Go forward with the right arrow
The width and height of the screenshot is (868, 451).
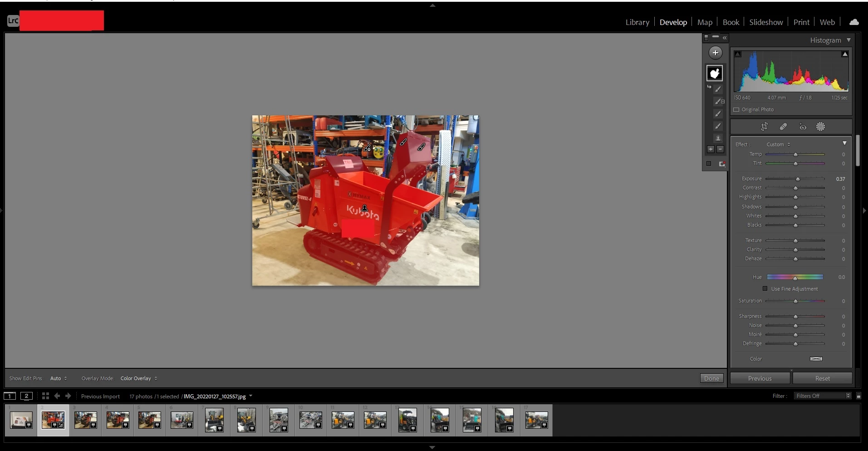pos(68,396)
